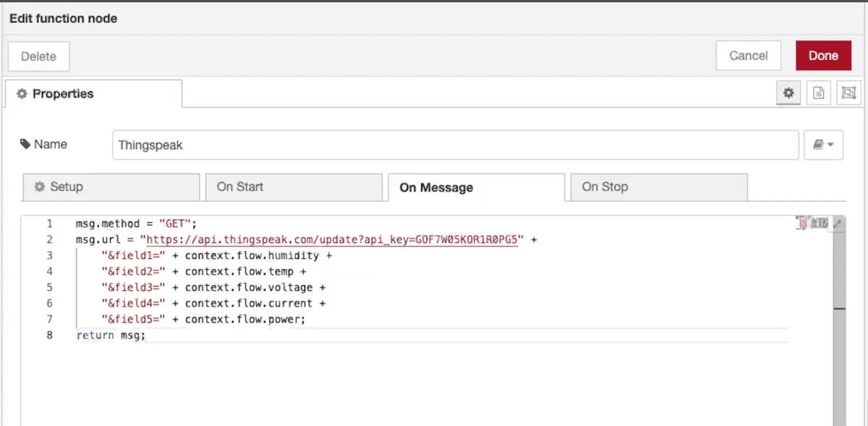The width and height of the screenshot is (868, 426).
Task: Switch to the Setup tab
Action: pyautogui.click(x=111, y=187)
